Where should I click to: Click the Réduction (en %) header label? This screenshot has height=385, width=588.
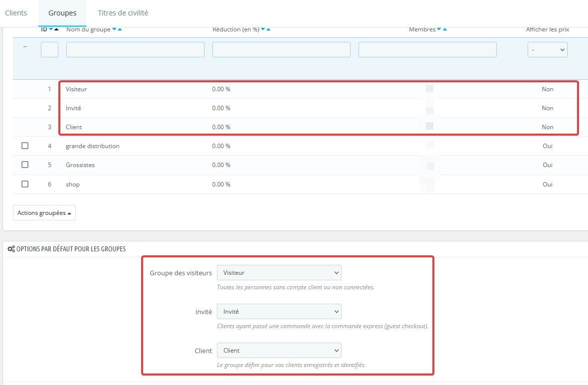tap(236, 29)
